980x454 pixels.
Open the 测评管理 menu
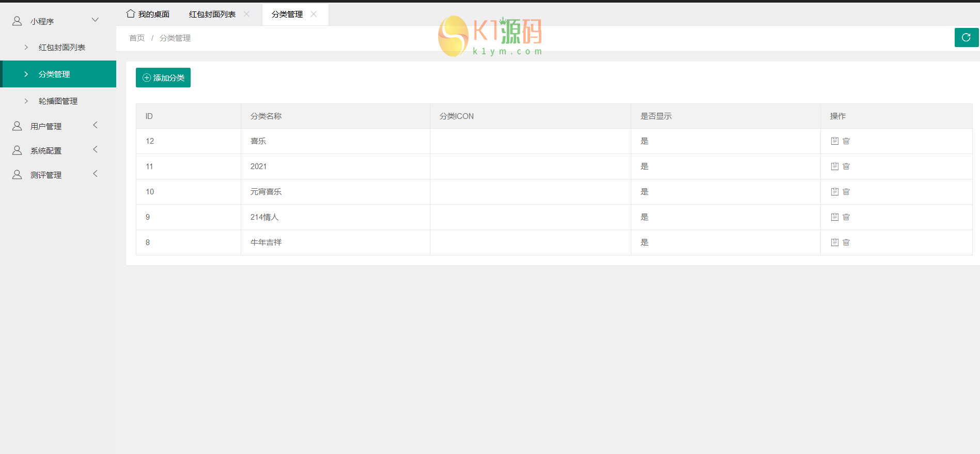click(x=58, y=175)
